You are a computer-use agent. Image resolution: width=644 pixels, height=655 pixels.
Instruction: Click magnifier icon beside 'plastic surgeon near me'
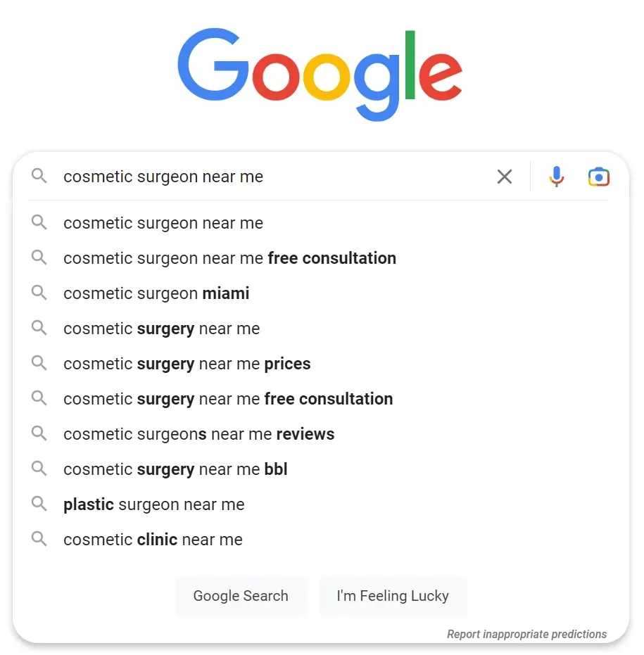click(x=39, y=504)
